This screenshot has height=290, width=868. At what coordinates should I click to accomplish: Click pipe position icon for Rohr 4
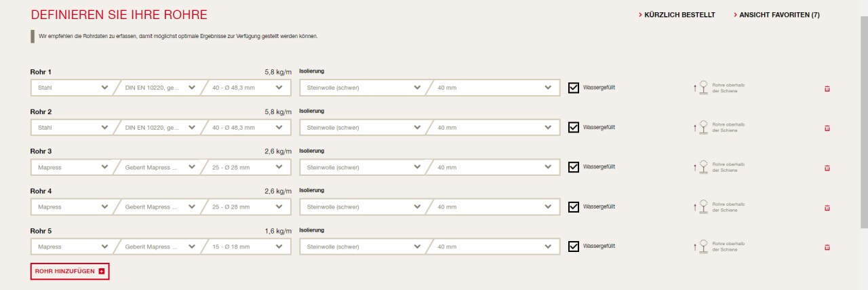[x=702, y=207]
